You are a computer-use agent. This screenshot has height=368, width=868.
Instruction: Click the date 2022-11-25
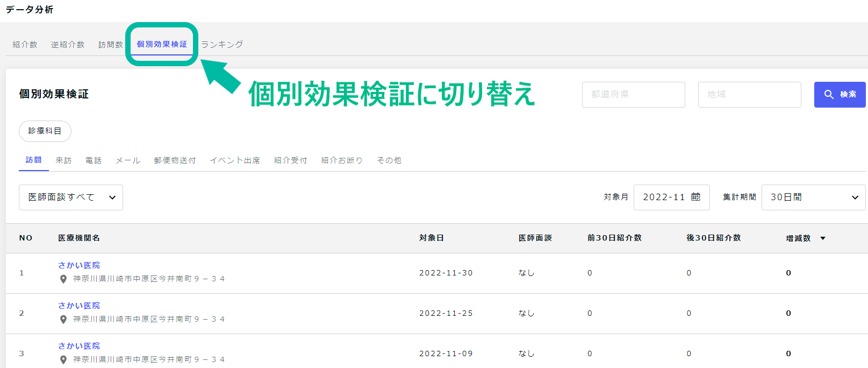point(446,313)
